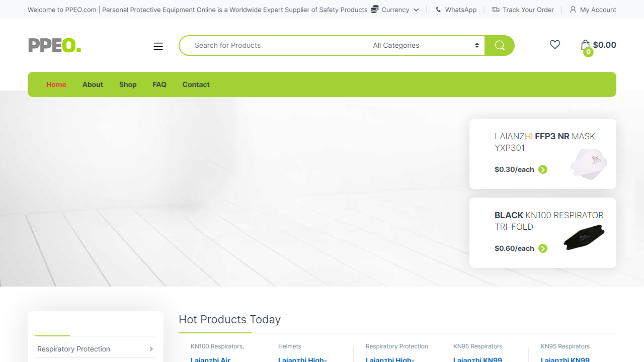Open the Shop menu item

[x=128, y=84]
